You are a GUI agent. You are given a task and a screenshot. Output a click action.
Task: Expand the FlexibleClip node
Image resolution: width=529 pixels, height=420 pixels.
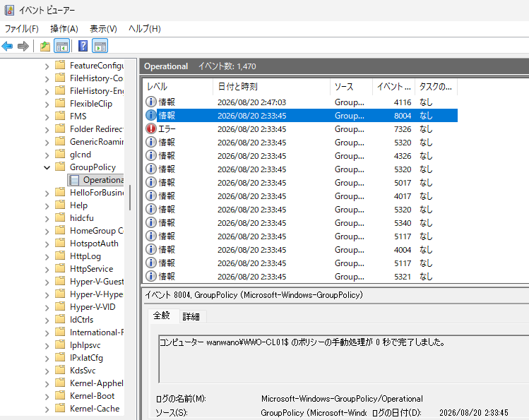pyautogui.click(x=47, y=104)
